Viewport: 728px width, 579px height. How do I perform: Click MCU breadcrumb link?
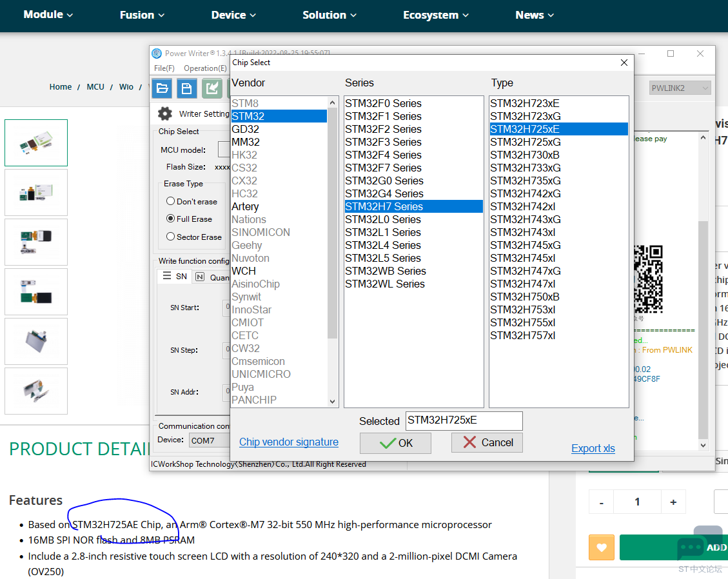click(95, 87)
